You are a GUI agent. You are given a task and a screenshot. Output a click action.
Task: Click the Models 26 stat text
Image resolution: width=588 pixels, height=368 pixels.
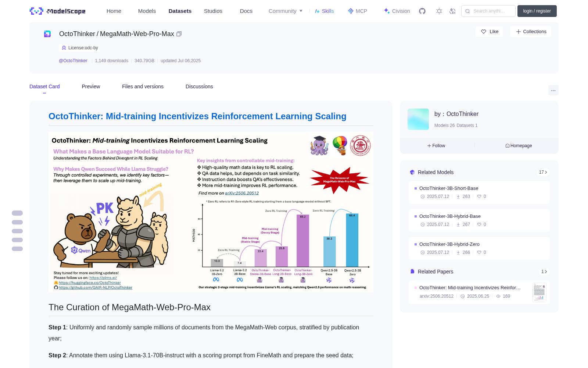click(444, 125)
